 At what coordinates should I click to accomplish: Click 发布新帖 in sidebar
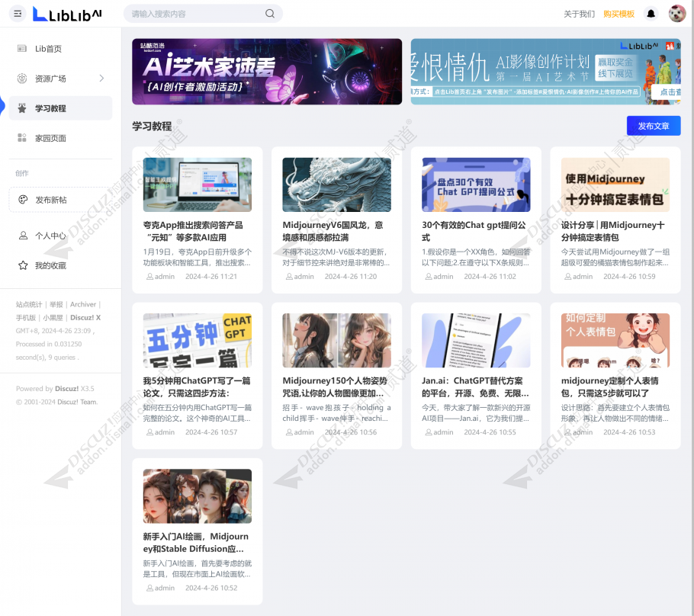coord(61,200)
